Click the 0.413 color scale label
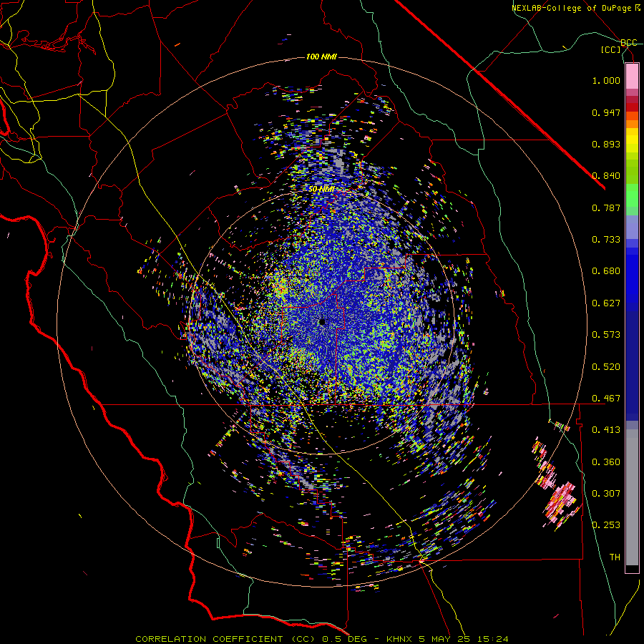 click(x=606, y=430)
